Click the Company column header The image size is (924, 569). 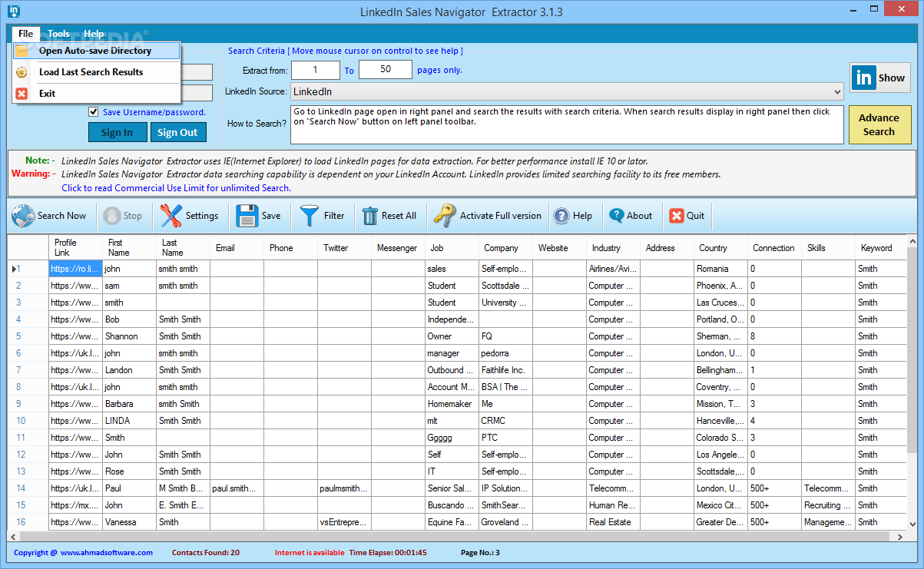[505, 247]
